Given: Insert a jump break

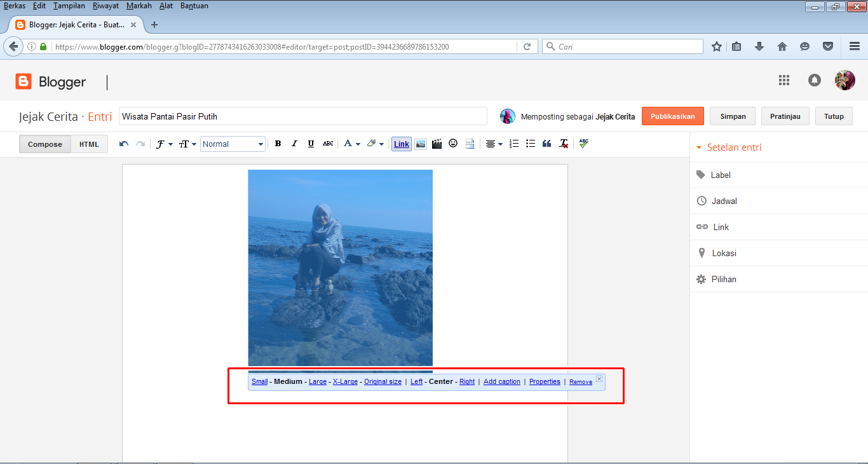Looking at the screenshot, I should [x=470, y=144].
